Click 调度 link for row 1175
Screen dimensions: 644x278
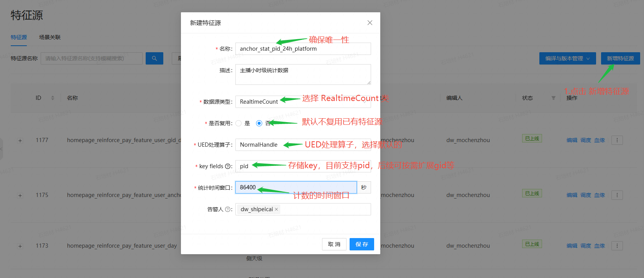(x=586, y=195)
